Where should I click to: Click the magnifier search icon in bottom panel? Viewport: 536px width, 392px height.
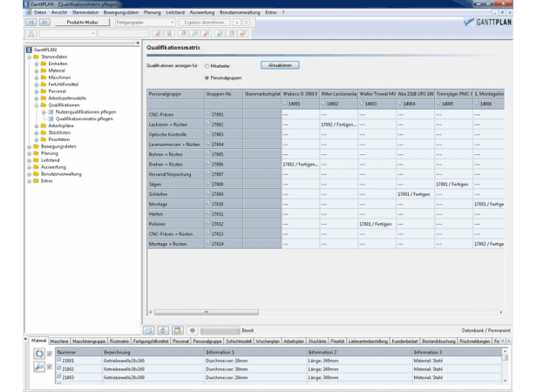tap(39, 367)
